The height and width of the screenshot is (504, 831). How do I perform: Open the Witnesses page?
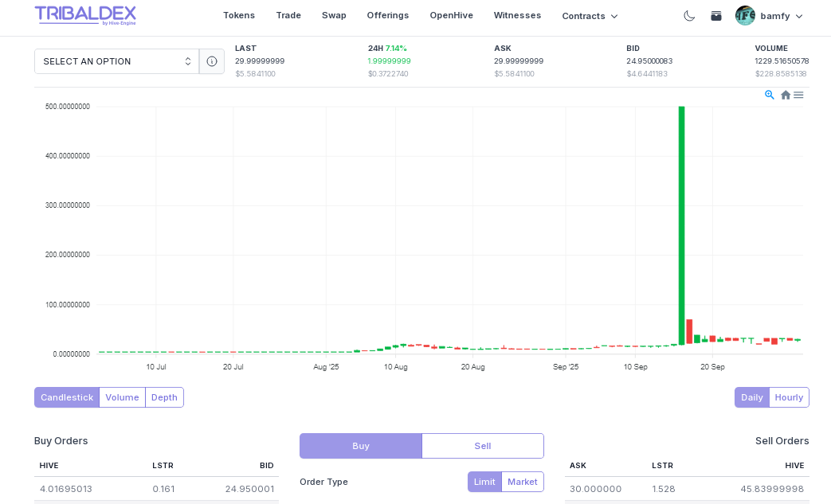517,15
